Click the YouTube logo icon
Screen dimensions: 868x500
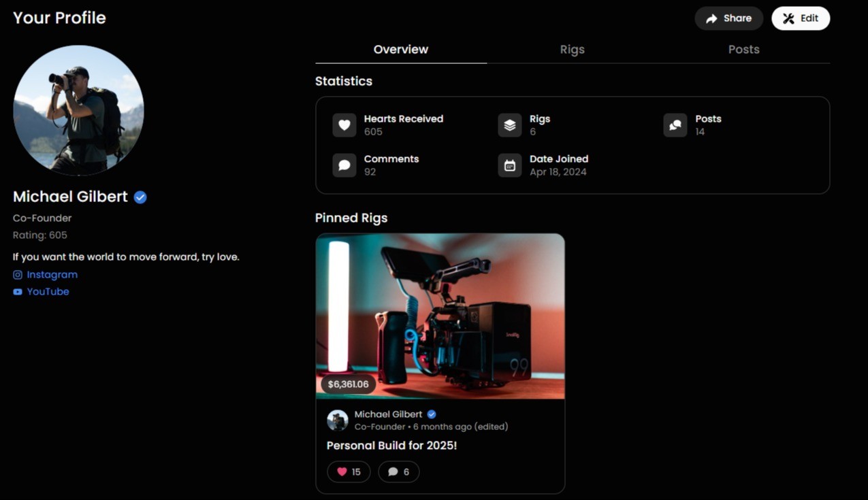point(18,292)
